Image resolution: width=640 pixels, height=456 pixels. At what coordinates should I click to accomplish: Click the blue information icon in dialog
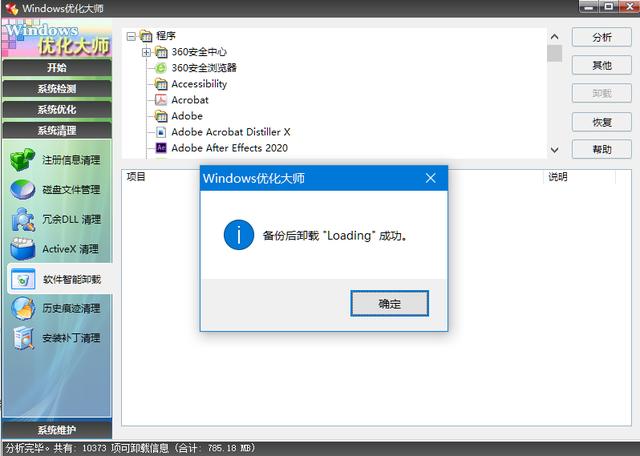pyautogui.click(x=239, y=235)
